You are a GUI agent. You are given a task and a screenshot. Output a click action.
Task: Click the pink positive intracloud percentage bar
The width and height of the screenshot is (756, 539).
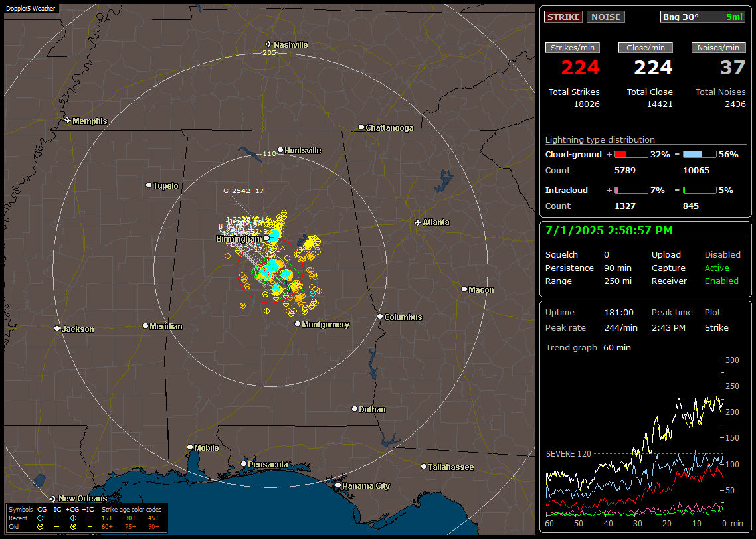click(x=631, y=191)
